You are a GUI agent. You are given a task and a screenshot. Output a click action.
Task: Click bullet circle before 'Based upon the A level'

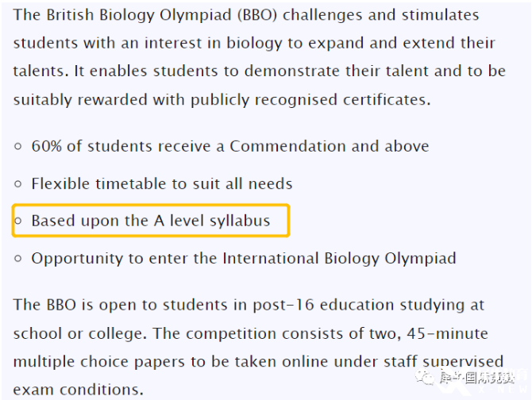click(18, 221)
